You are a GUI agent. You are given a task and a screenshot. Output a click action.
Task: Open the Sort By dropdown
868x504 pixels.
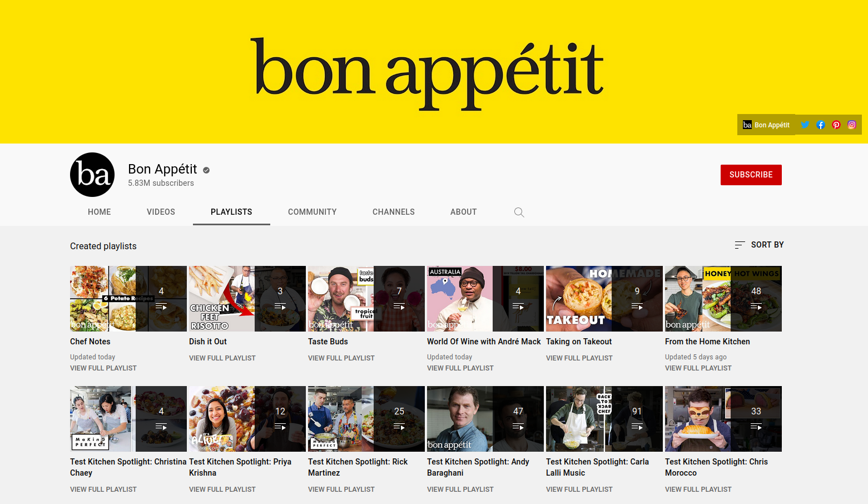759,245
